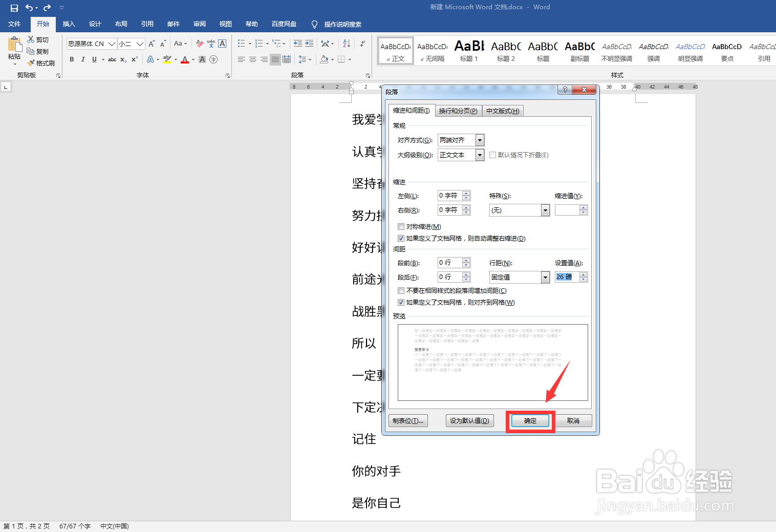Image resolution: width=776 pixels, height=532 pixels.
Task: Click the 确定 button
Action: [x=530, y=420]
